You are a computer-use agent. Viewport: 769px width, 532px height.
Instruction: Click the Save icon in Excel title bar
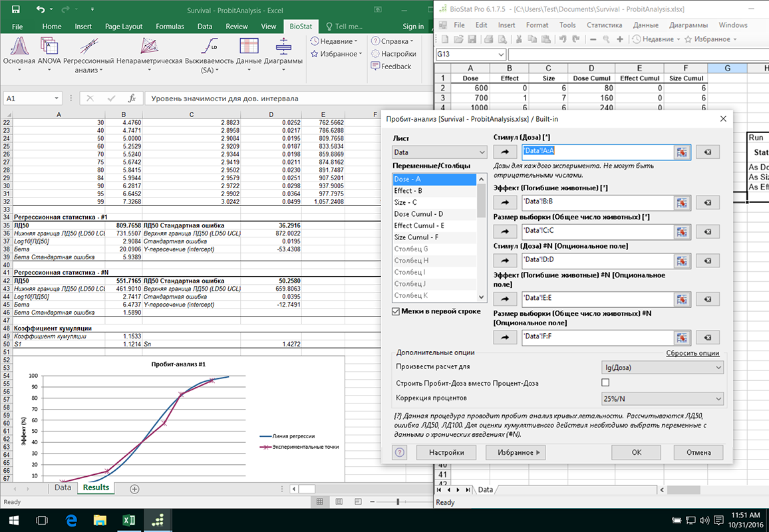click(x=16, y=9)
